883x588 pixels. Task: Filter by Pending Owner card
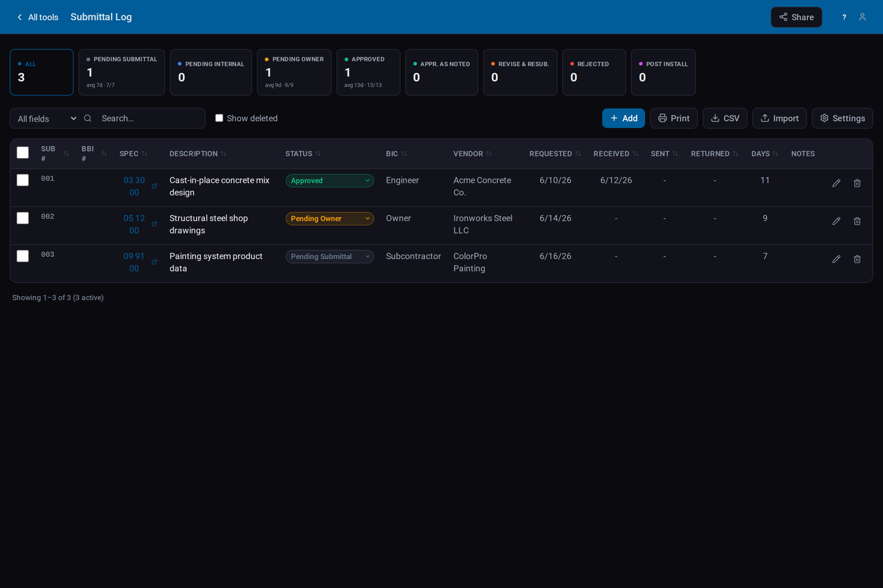[294, 72]
